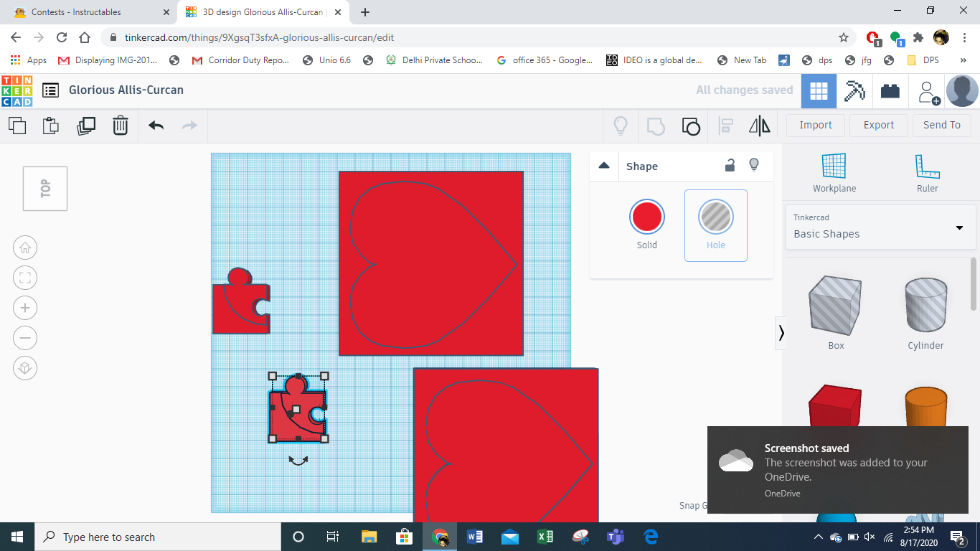Open the user profile avatar

[x=962, y=91]
